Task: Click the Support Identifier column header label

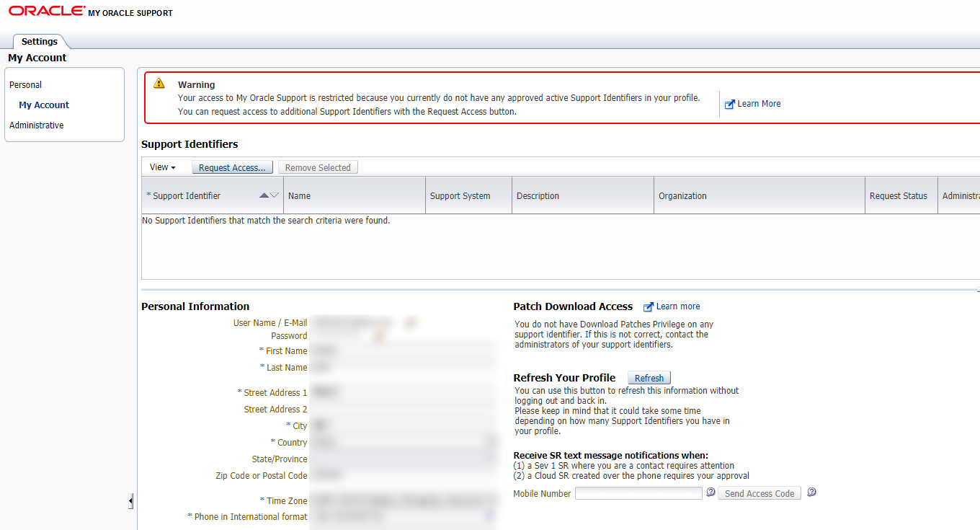Action: point(187,195)
